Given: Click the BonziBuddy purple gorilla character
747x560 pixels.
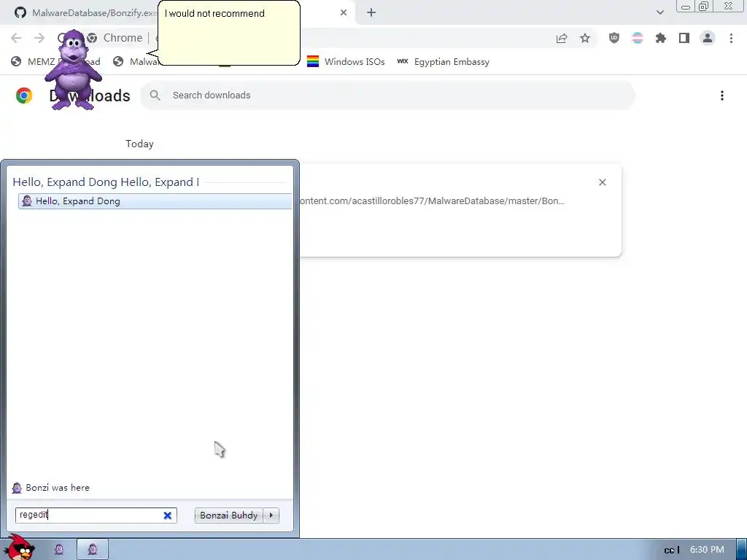Looking at the screenshot, I should pos(73,69).
